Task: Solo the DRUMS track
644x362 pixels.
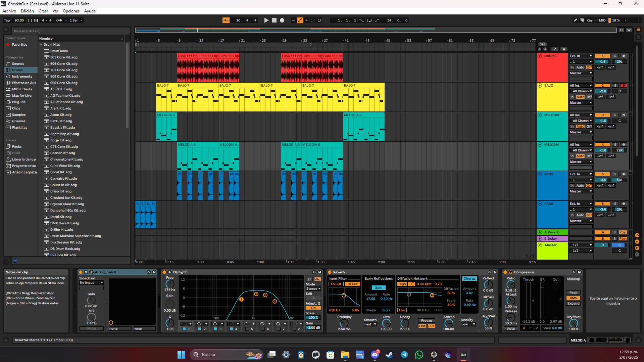Action: (615, 56)
